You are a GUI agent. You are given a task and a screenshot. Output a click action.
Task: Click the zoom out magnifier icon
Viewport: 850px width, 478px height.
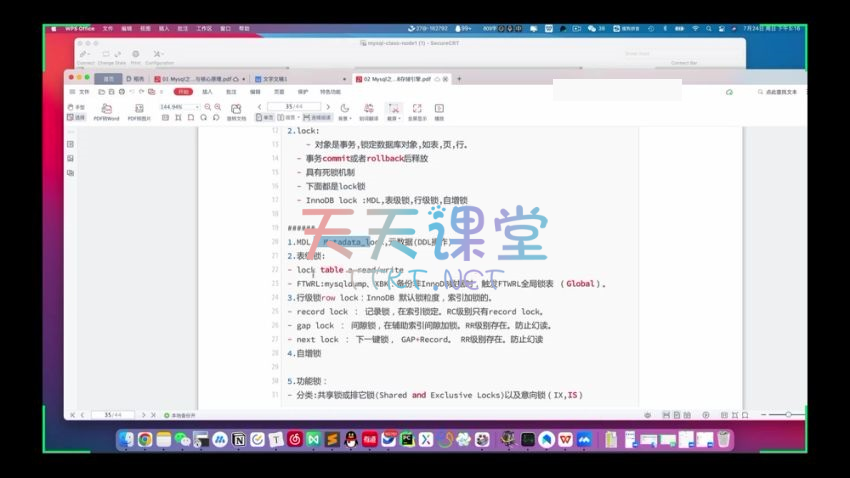[x=207, y=106]
